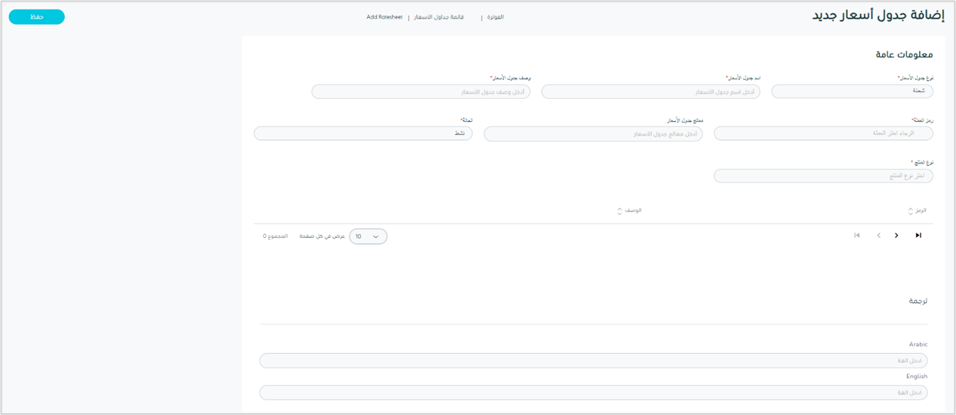Open the rate sheet type dropdown
The width and height of the screenshot is (956, 415).
click(852, 92)
